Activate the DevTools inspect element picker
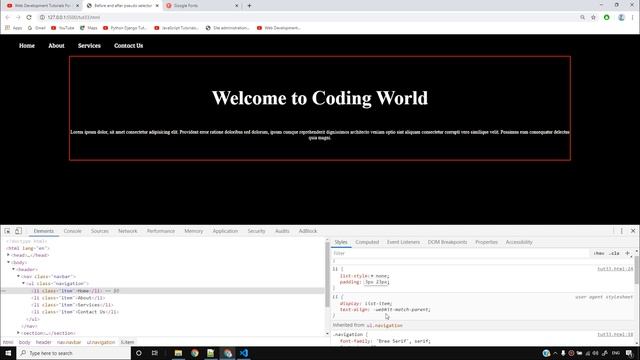The width and height of the screenshot is (640, 360). 7,231
